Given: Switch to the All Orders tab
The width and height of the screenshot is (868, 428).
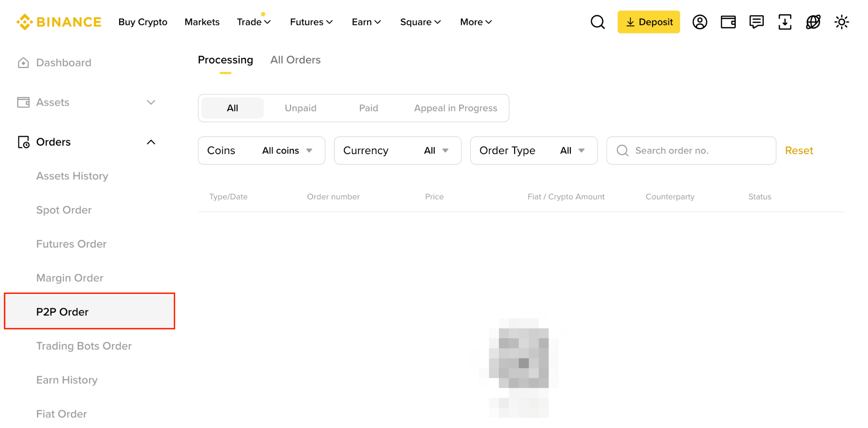Looking at the screenshot, I should (x=295, y=60).
